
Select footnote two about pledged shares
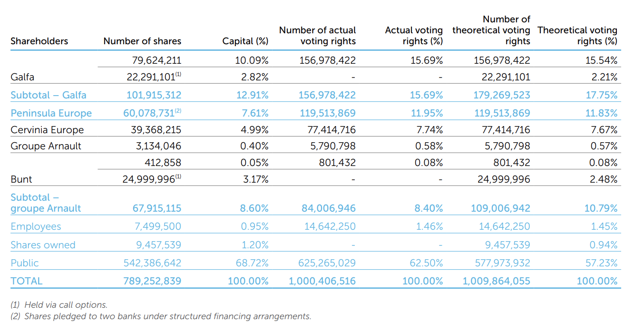[161, 316]
